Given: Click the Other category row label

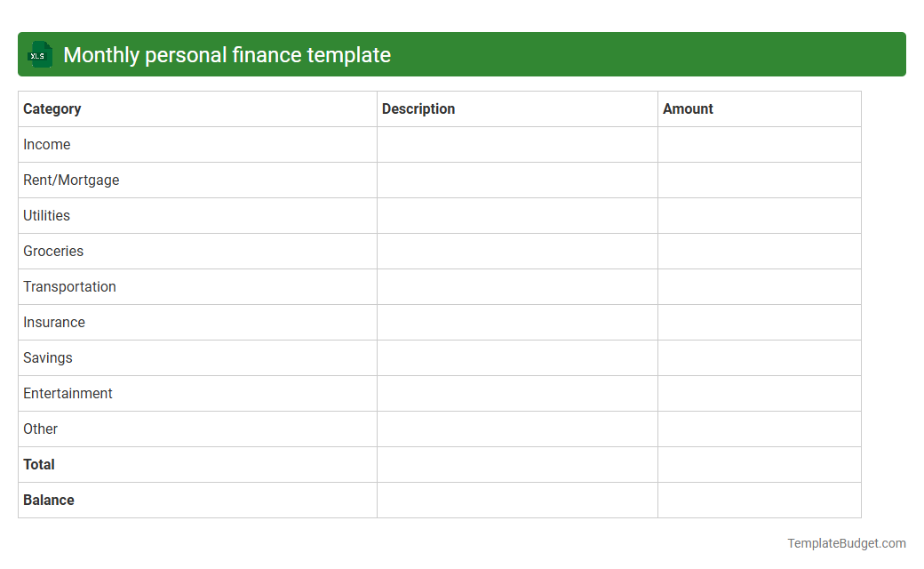Looking at the screenshot, I should pyautogui.click(x=40, y=429).
